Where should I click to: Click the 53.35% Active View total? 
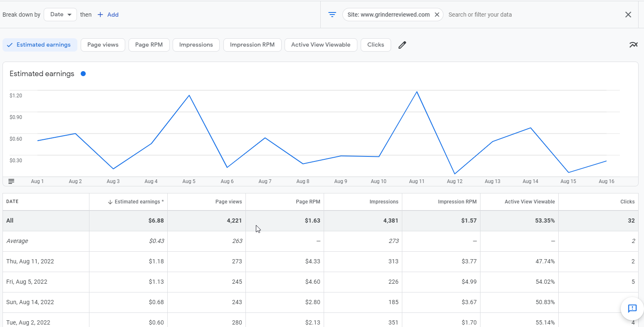[545, 220]
